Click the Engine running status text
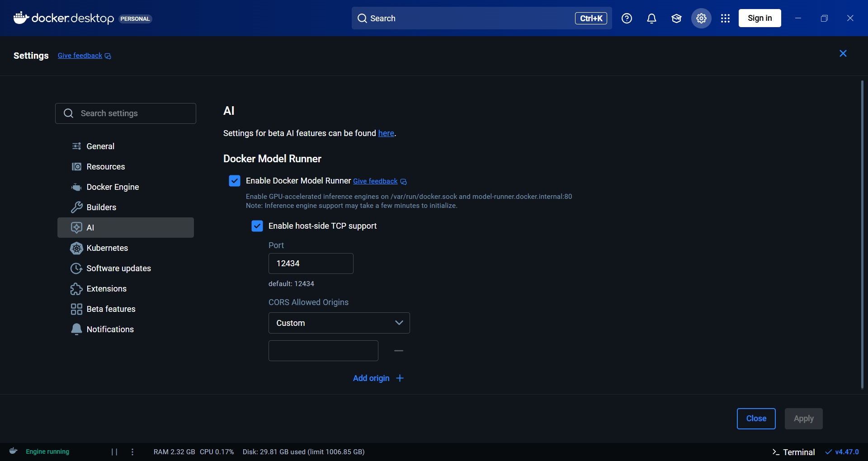The image size is (868, 461). (x=47, y=452)
